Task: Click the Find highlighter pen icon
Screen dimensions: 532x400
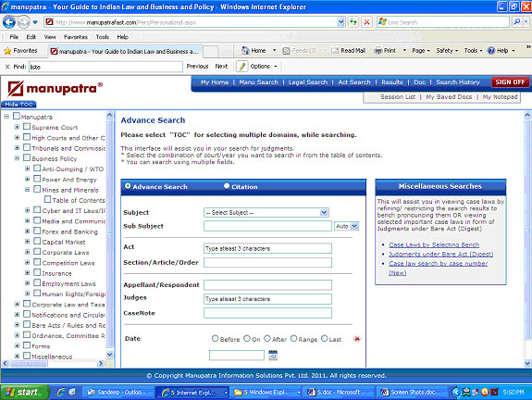Action: pyautogui.click(x=241, y=67)
